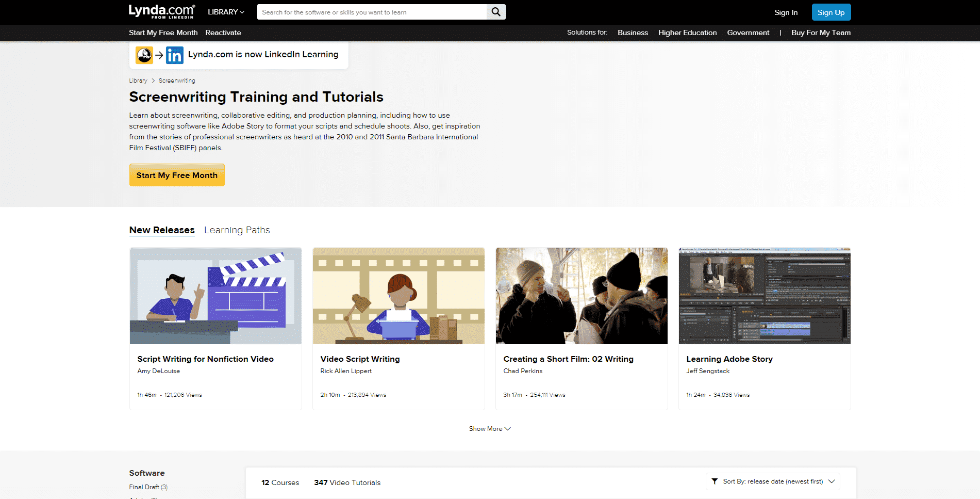This screenshot has width=980, height=499.
Task: Switch to the Learning Paths tab
Action: 237,230
